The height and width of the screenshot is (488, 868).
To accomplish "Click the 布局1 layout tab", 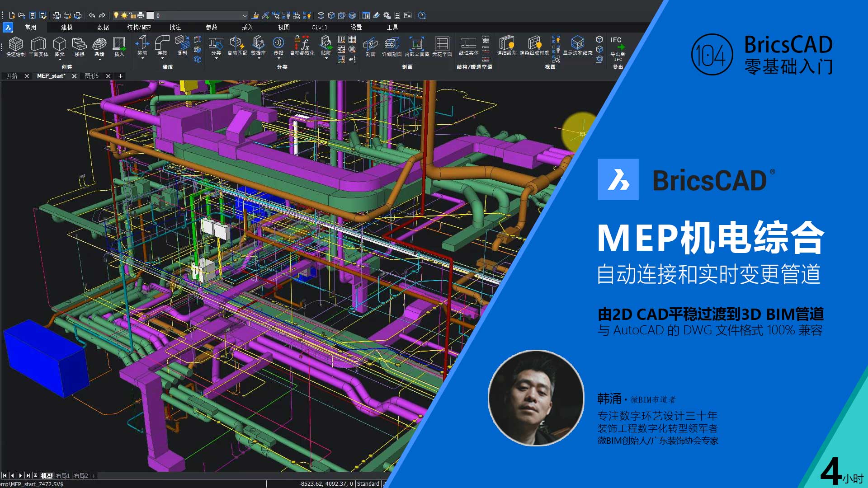I will click(x=62, y=476).
